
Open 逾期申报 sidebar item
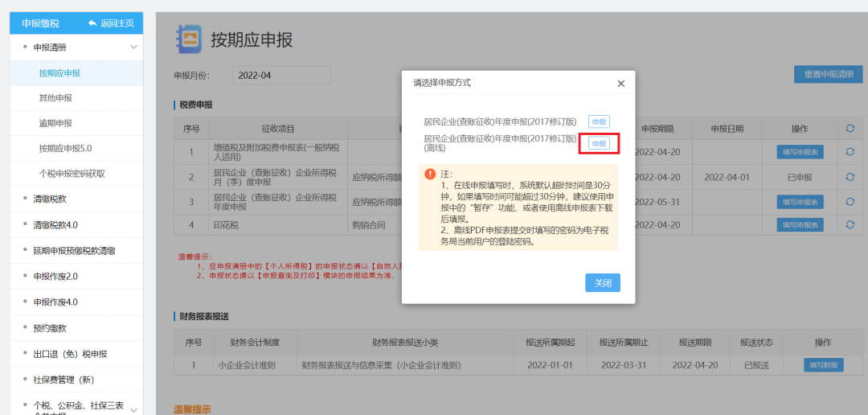click(55, 123)
